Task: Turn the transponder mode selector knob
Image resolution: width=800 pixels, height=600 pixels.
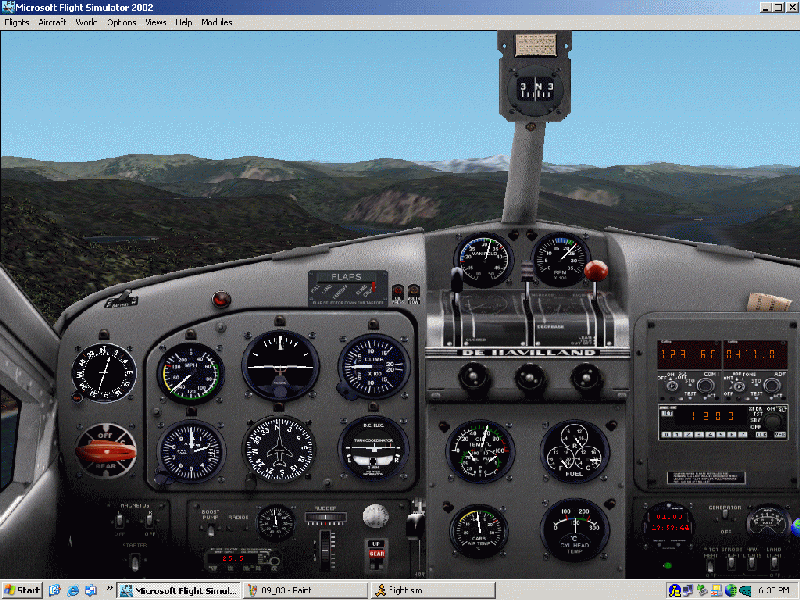Action: coord(774,421)
